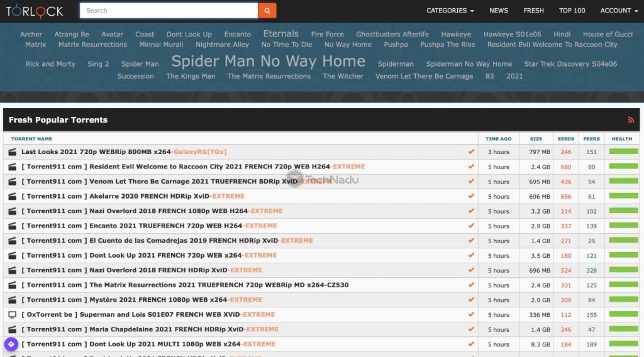Sort the table by Seeds header
Image resolution: width=644 pixels, height=357 pixels.
click(565, 139)
